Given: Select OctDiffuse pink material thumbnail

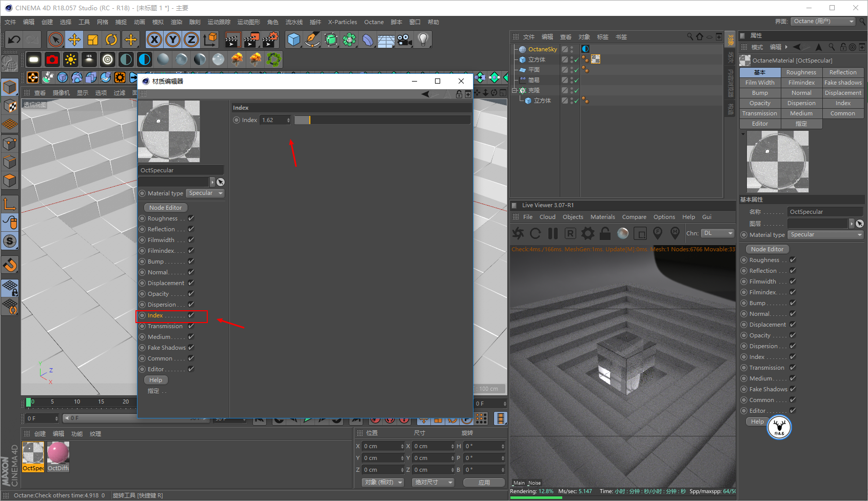Looking at the screenshot, I should [x=58, y=456].
